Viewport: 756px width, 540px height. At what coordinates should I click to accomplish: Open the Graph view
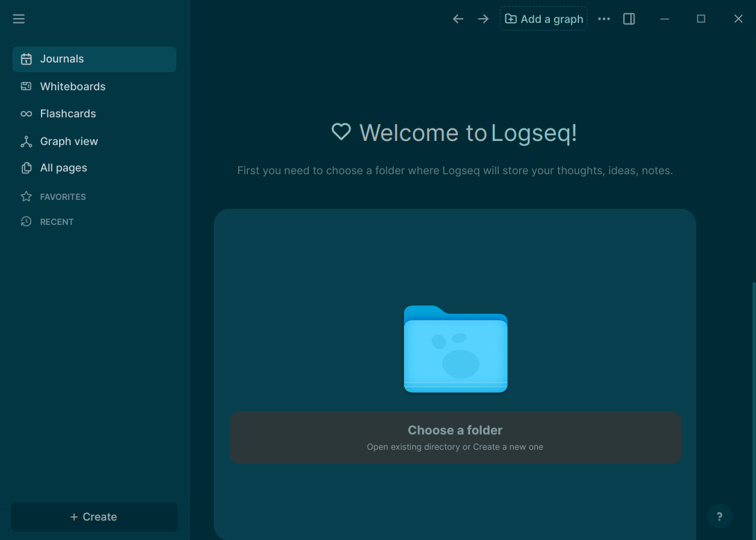(x=69, y=141)
